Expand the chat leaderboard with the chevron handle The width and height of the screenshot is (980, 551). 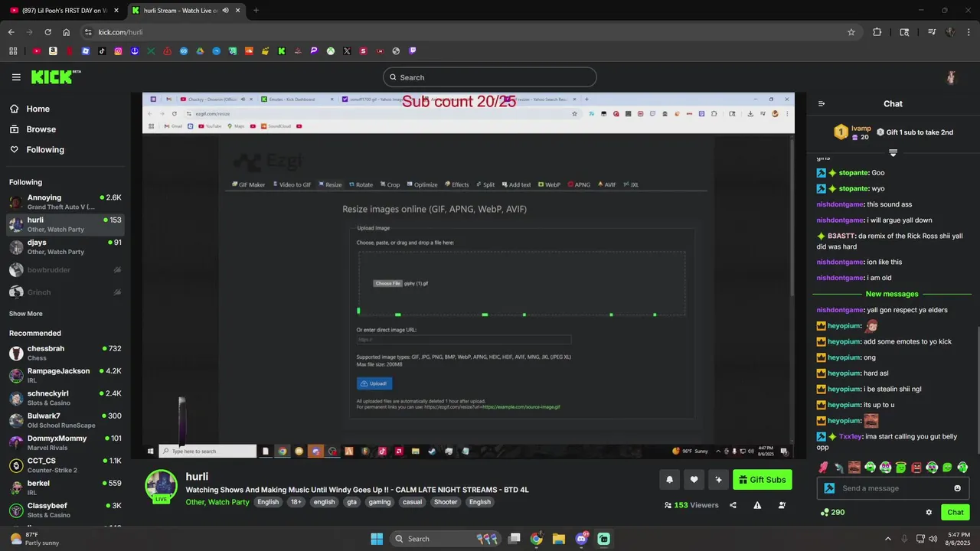[x=893, y=153]
